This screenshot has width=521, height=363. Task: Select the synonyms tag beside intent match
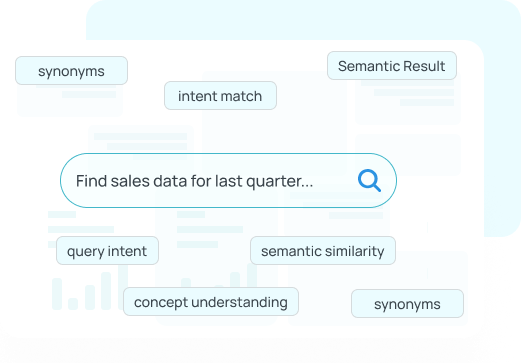pos(71,70)
